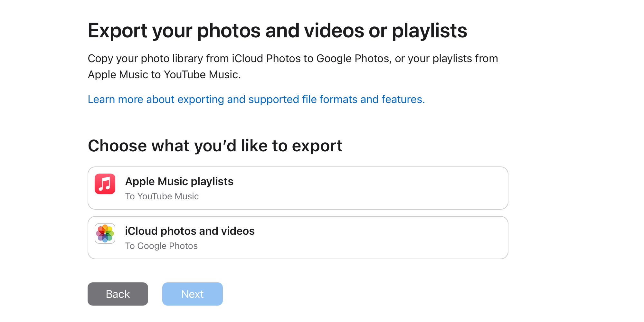Select the option exporting to Google Photos
644x322 pixels.
(298, 238)
